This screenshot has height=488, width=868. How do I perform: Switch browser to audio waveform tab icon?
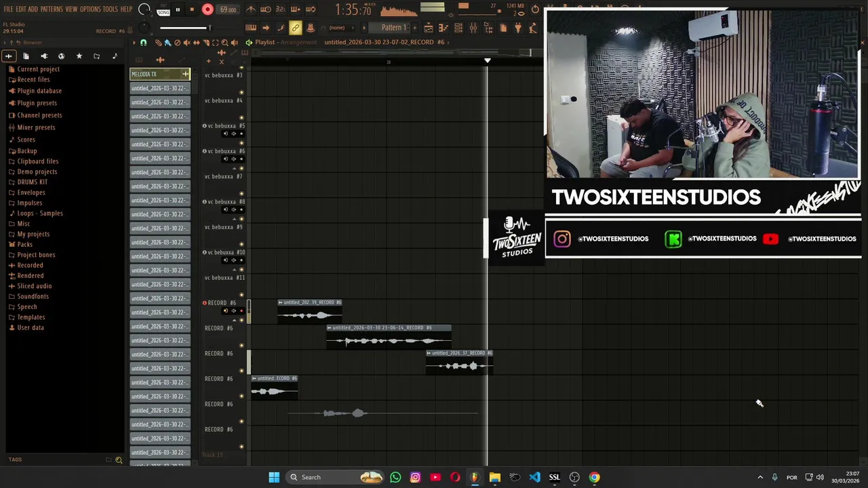point(9,56)
